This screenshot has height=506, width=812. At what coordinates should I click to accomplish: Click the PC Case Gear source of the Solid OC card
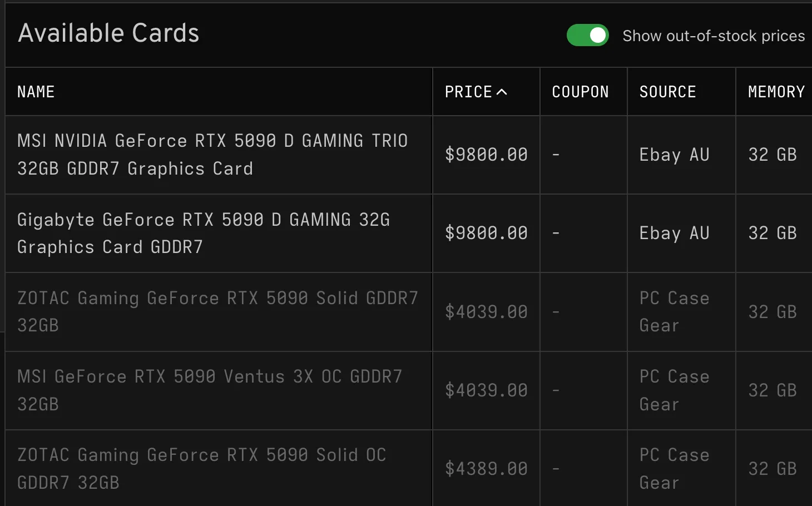click(674, 468)
